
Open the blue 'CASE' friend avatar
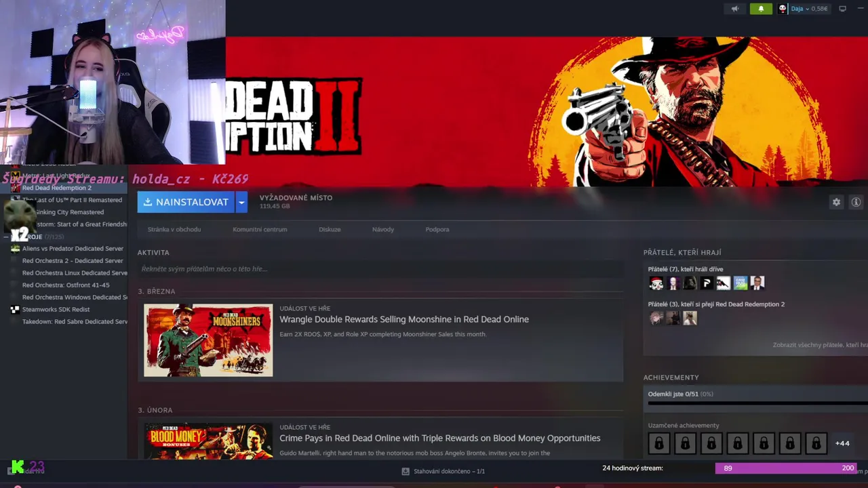coord(741,283)
